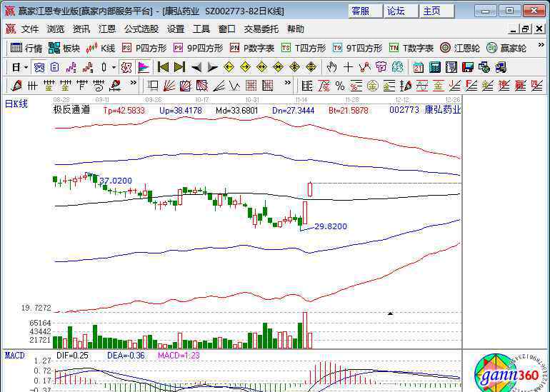Select the Gann square box tool
This screenshot has height=392, width=550.
[152, 86]
